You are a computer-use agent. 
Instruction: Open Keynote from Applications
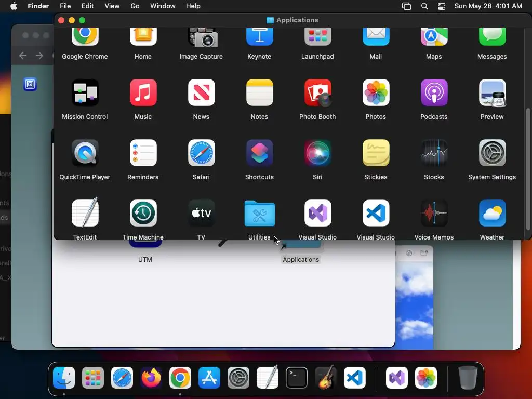(x=260, y=37)
